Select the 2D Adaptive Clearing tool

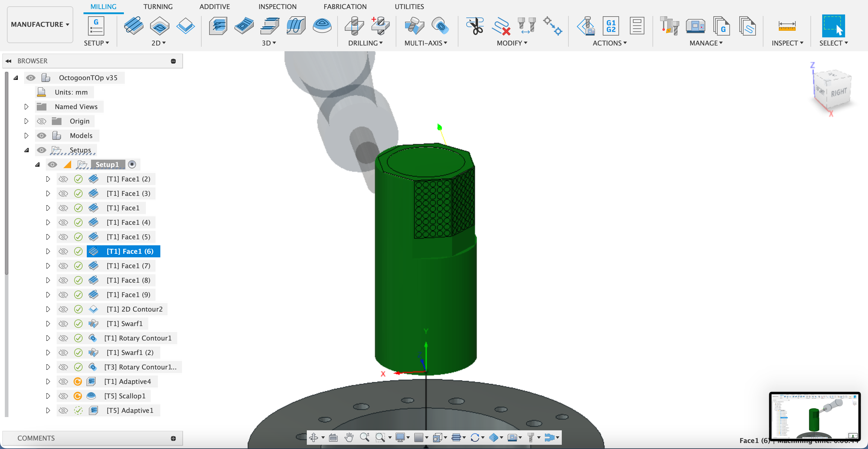(134, 26)
